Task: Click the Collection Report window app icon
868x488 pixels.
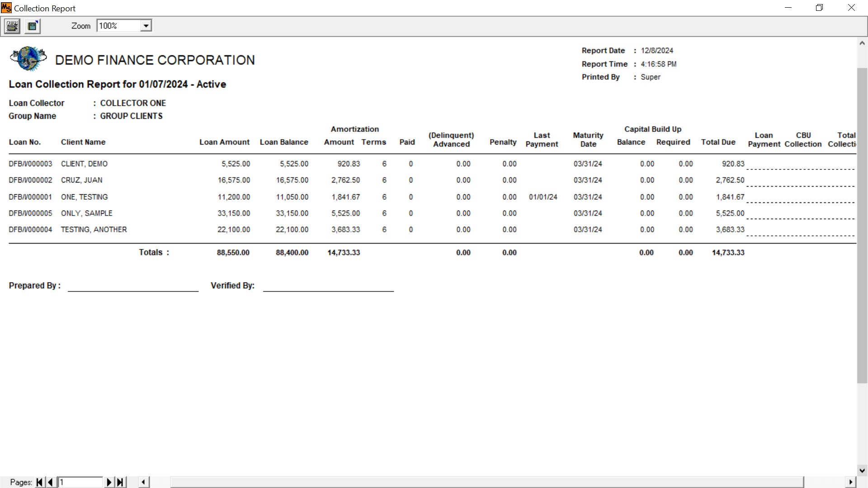Action: 6,8
